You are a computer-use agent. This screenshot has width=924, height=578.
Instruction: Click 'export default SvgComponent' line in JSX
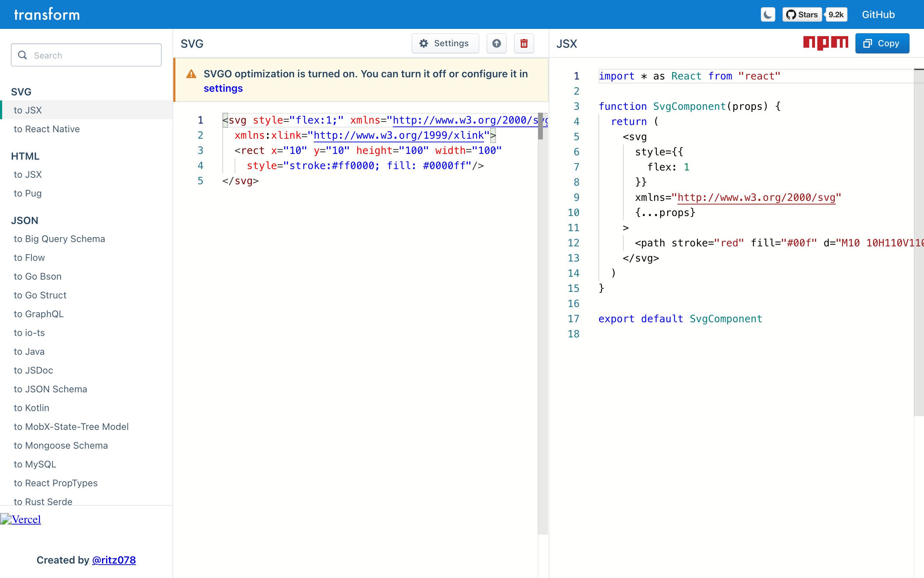[680, 319]
